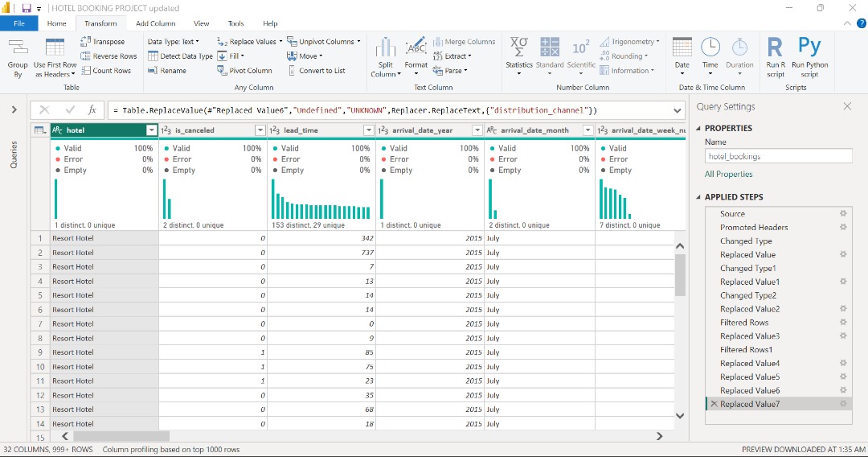The width and height of the screenshot is (868, 457).
Task: Click the Statistics icon
Action: pyautogui.click(x=518, y=47)
